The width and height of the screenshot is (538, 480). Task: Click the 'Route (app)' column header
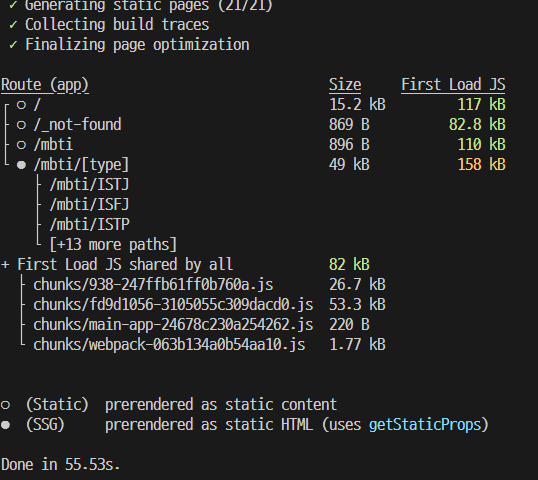click(x=45, y=85)
